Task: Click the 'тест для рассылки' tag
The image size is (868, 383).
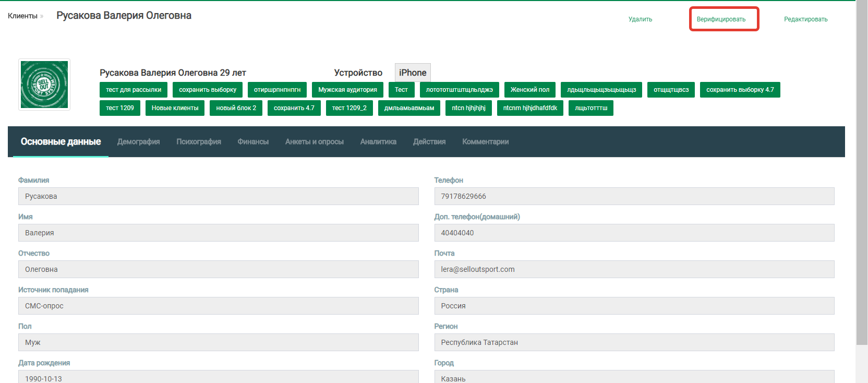Action: 134,90
